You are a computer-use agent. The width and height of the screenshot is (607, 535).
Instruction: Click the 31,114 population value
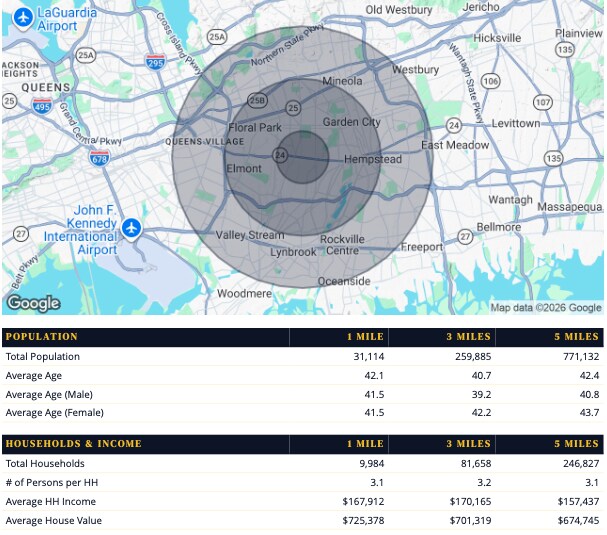point(369,357)
